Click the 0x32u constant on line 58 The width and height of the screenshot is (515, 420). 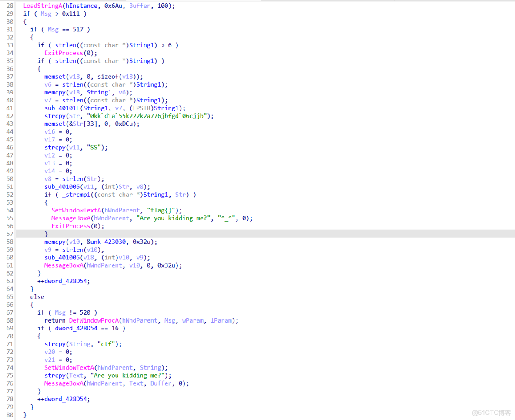(x=141, y=242)
